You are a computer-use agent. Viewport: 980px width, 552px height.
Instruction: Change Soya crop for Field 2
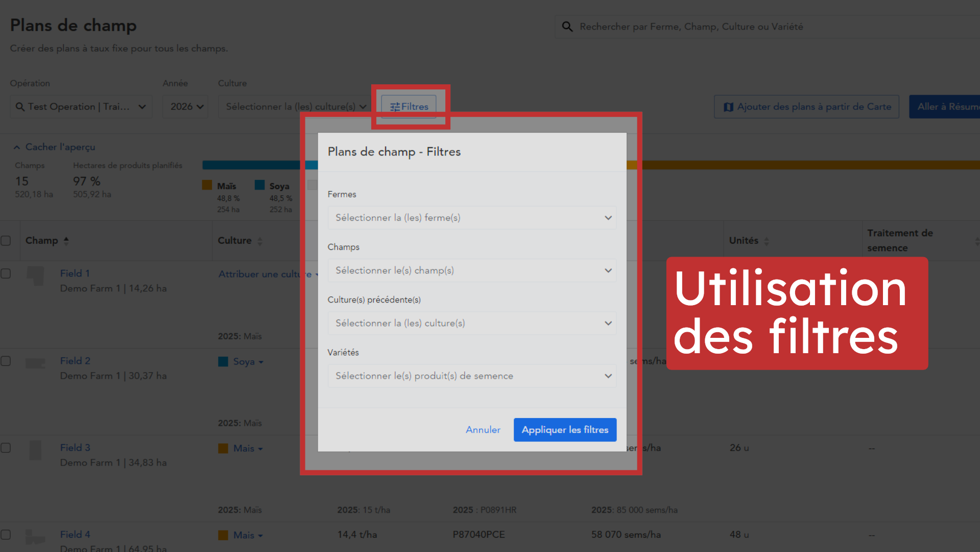pyautogui.click(x=241, y=362)
